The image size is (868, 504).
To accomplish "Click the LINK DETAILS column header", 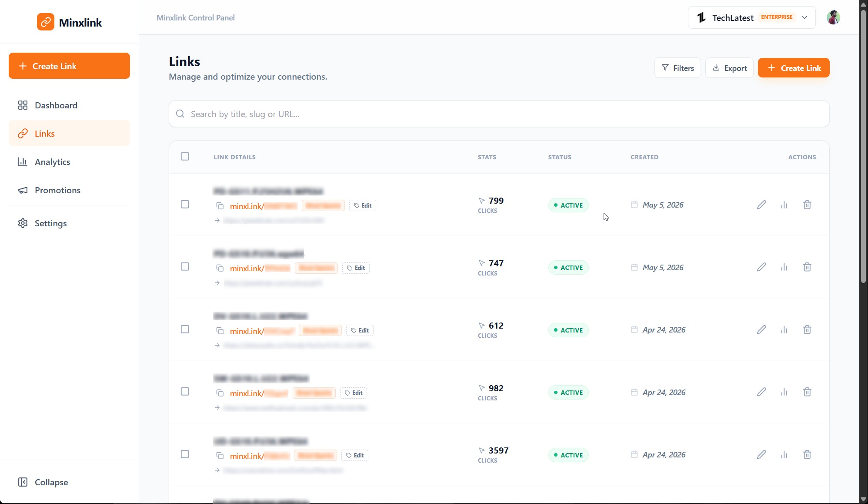I will coord(234,157).
